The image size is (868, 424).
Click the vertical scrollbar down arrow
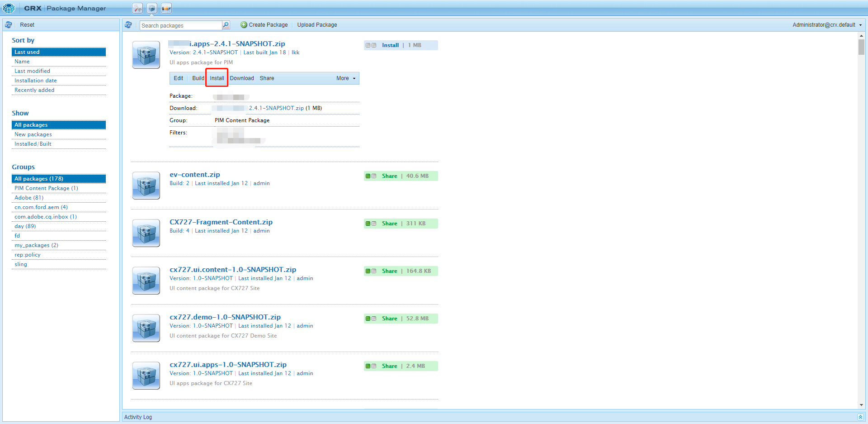[x=861, y=405]
